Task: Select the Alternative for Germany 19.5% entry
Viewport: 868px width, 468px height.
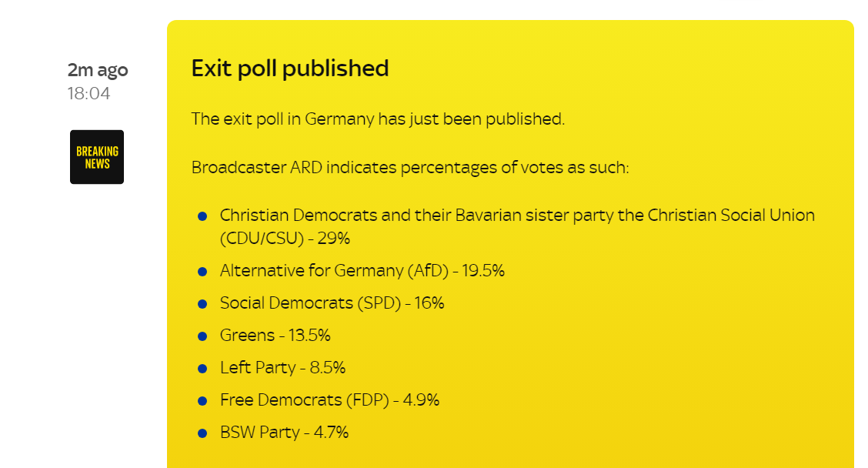Action: [x=362, y=271]
